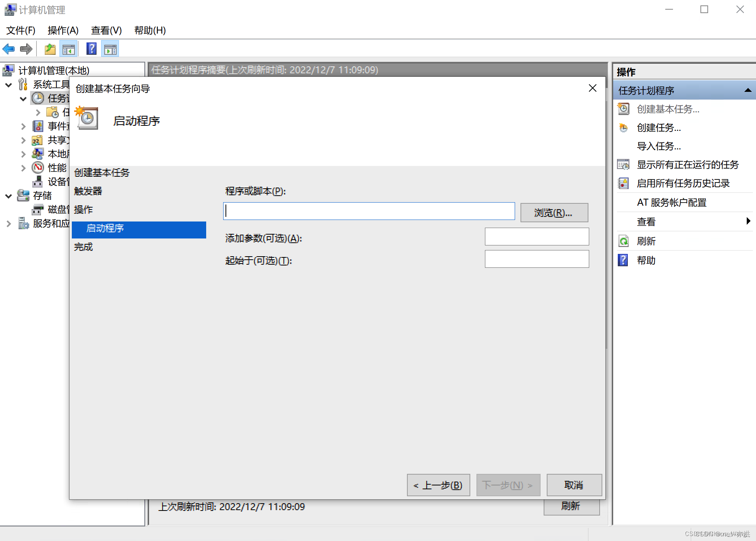
Task: Click the show/hide console tree icon
Action: [x=69, y=49]
